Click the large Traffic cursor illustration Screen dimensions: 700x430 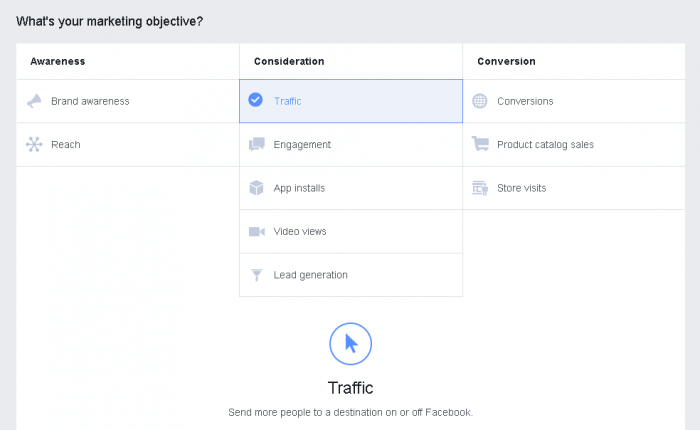click(x=350, y=344)
